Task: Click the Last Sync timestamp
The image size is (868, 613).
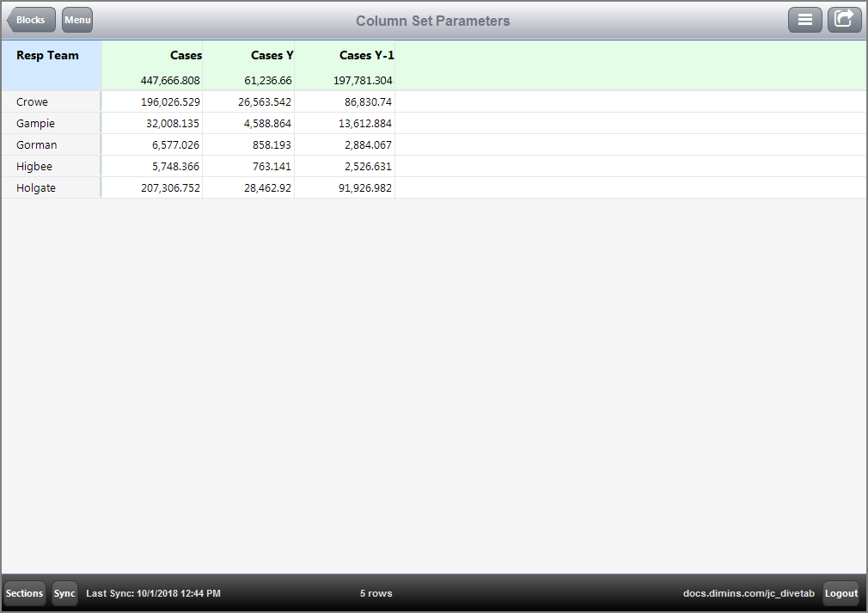Action: click(153, 593)
